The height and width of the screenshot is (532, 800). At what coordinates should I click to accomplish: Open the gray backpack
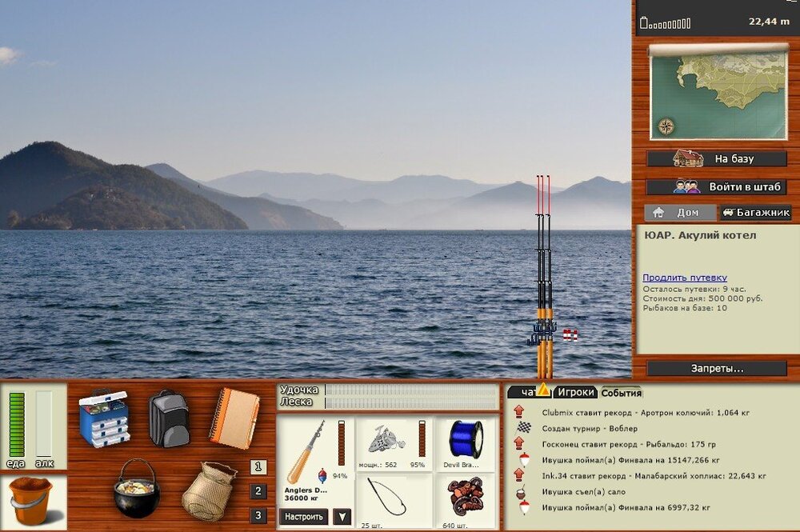coord(169,418)
